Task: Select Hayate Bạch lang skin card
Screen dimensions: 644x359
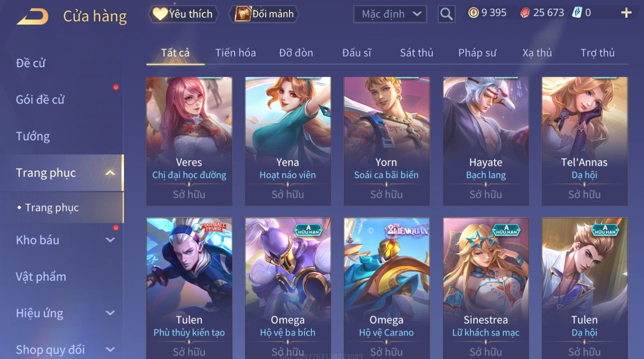Action: tap(486, 141)
